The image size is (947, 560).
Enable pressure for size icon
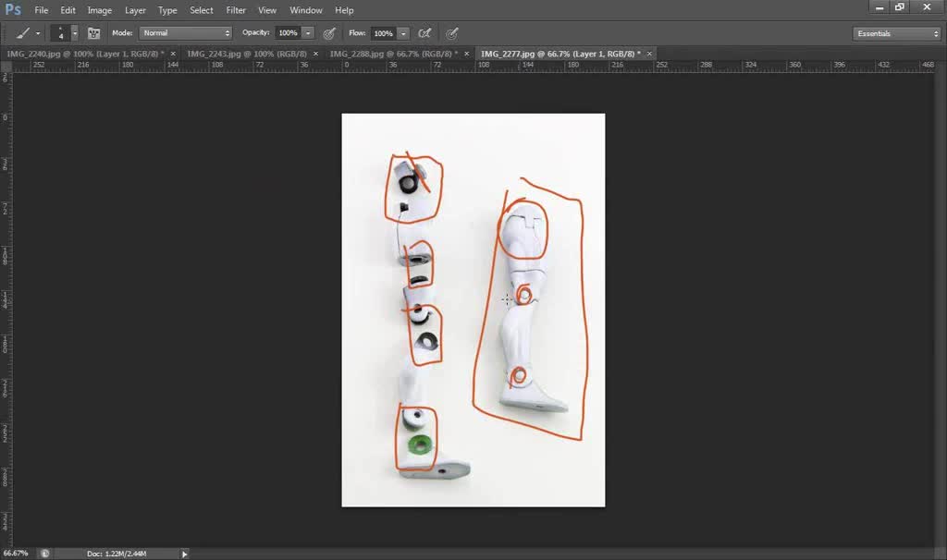pyautogui.click(x=451, y=33)
